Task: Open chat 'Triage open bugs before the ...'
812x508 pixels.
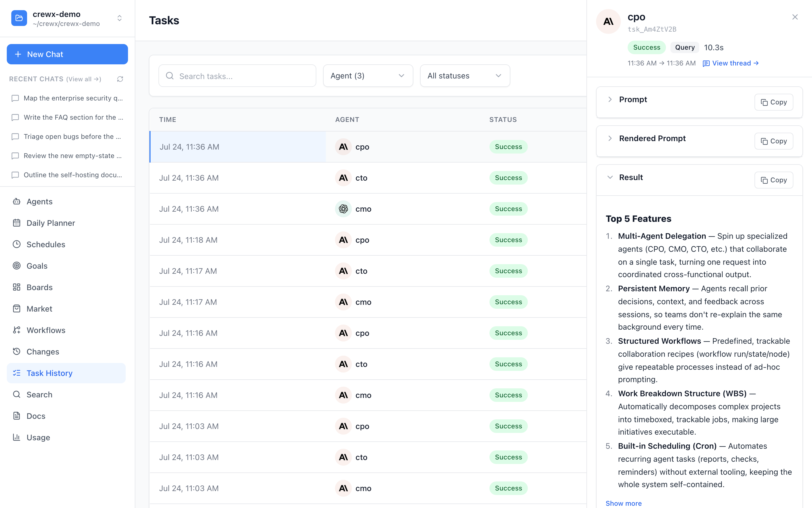Action: [x=67, y=136]
